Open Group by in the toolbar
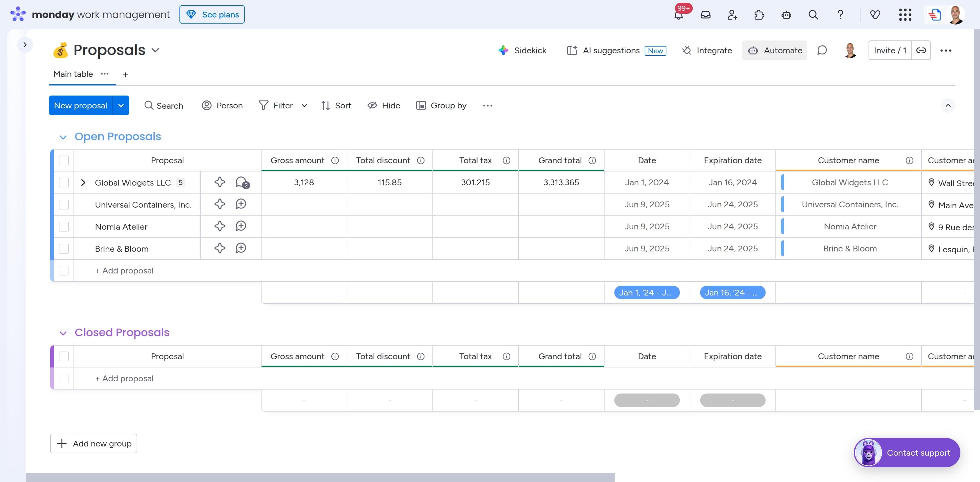The image size is (980, 482). click(441, 105)
